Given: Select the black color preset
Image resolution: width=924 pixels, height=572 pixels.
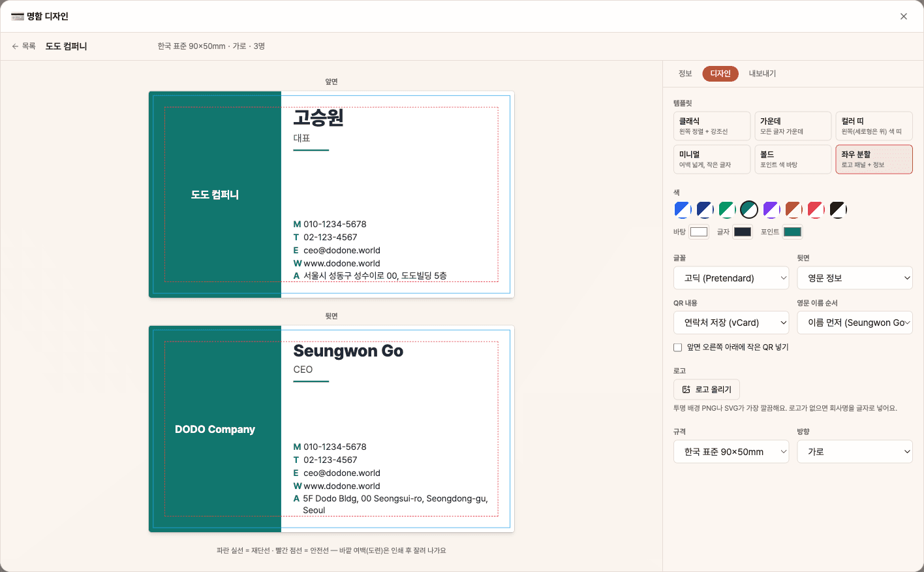Looking at the screenshot, I should pos(838,210).
